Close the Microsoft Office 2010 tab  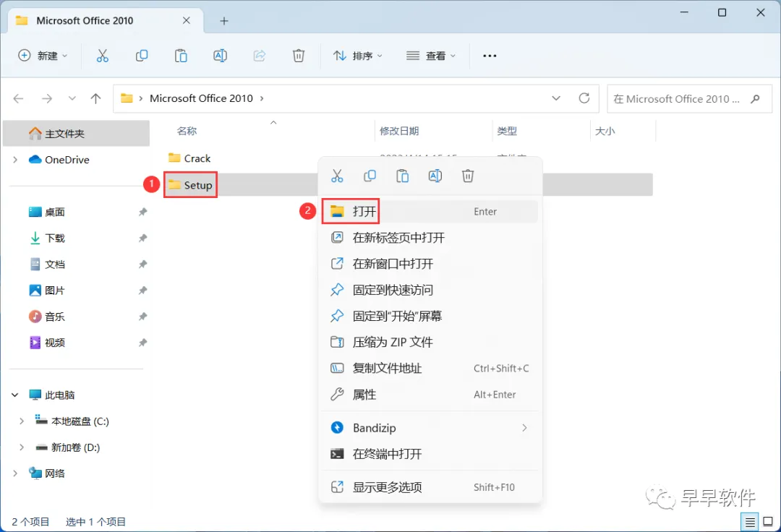click(x=187, y=20)
